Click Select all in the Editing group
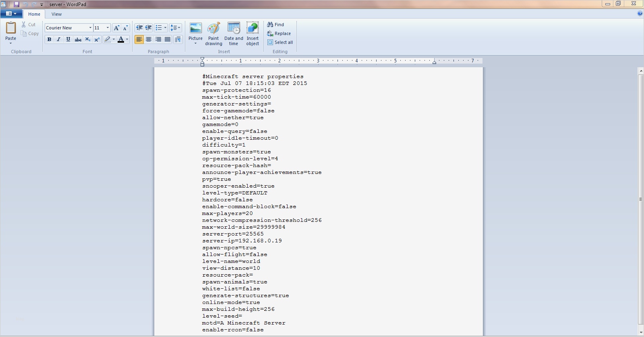Viewport: 644px width, 337px height. tap(280, 42)
